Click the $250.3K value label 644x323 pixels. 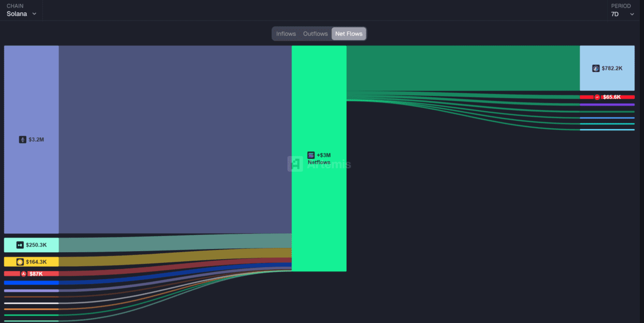(x=36, y=245)
